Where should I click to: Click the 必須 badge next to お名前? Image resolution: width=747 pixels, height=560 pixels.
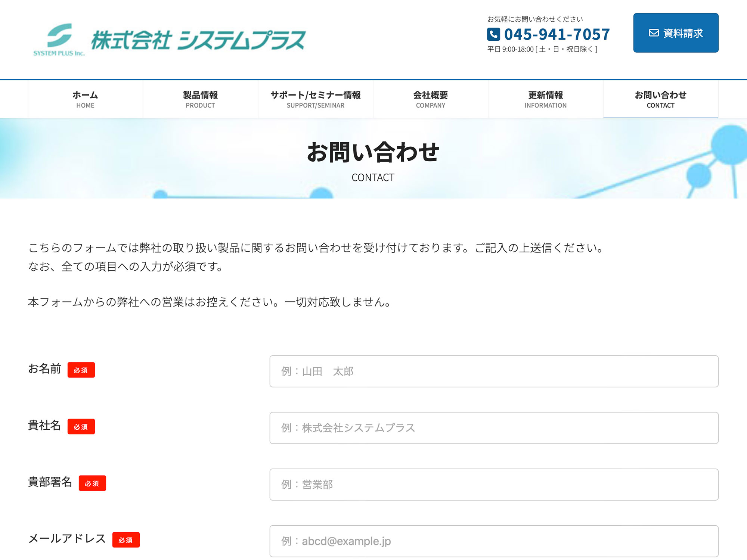point(81,370)
